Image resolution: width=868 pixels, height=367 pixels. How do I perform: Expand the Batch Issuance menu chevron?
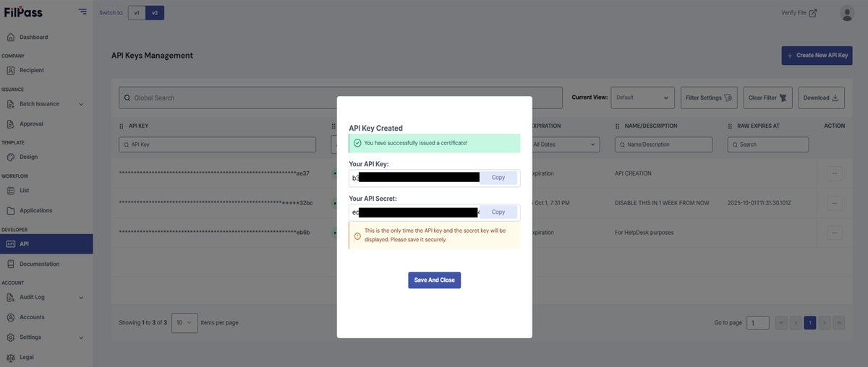coord(81,104)
